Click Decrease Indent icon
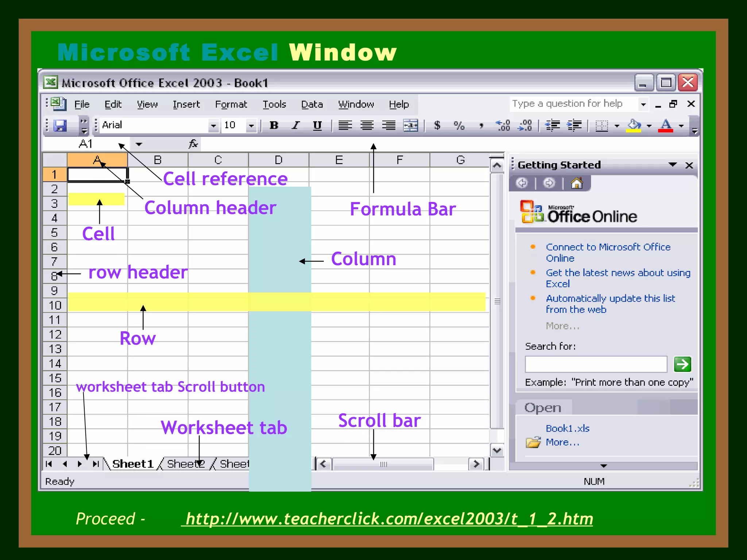 (553, 125)
